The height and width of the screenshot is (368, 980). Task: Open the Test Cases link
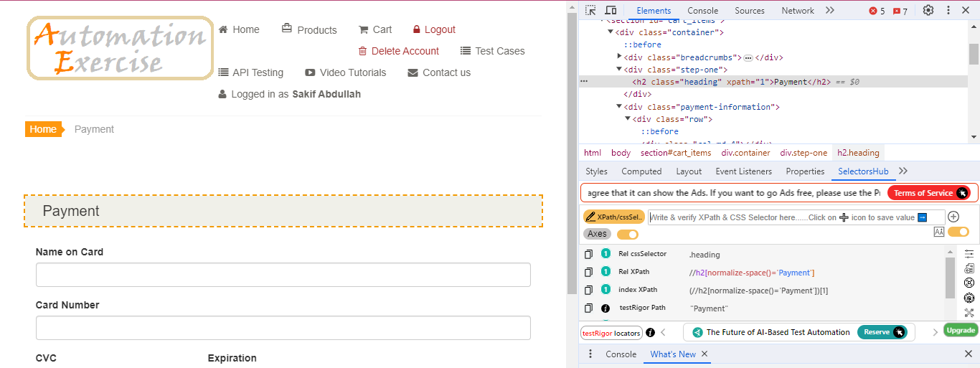[492, 51]
